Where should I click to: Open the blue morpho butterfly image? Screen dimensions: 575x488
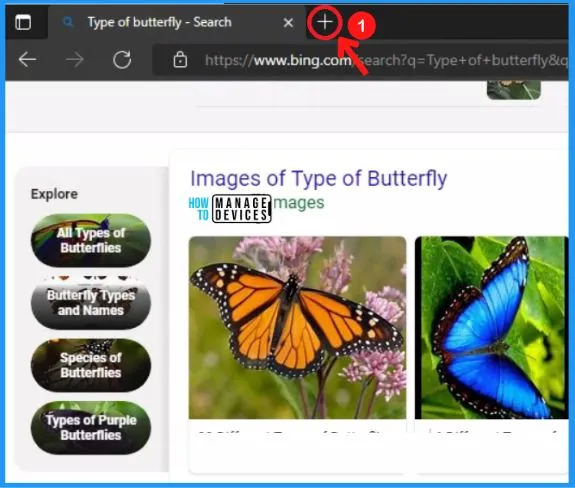492,327
